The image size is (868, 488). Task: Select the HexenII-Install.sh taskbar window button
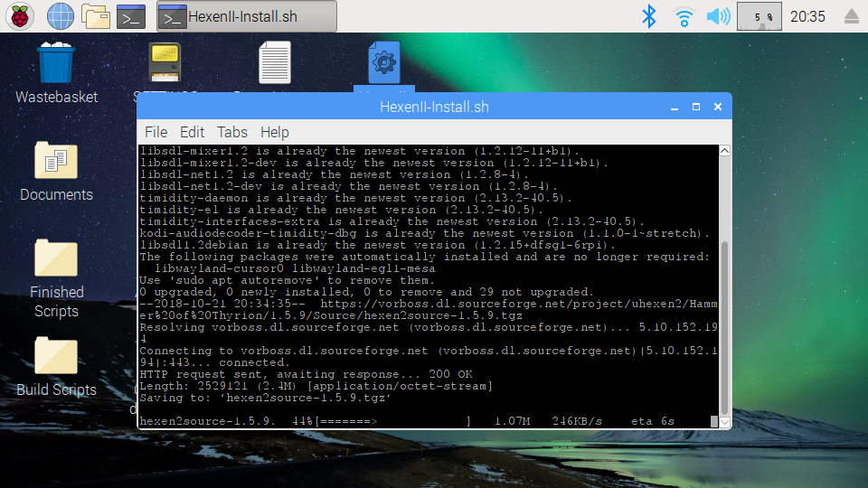[247, 16]
